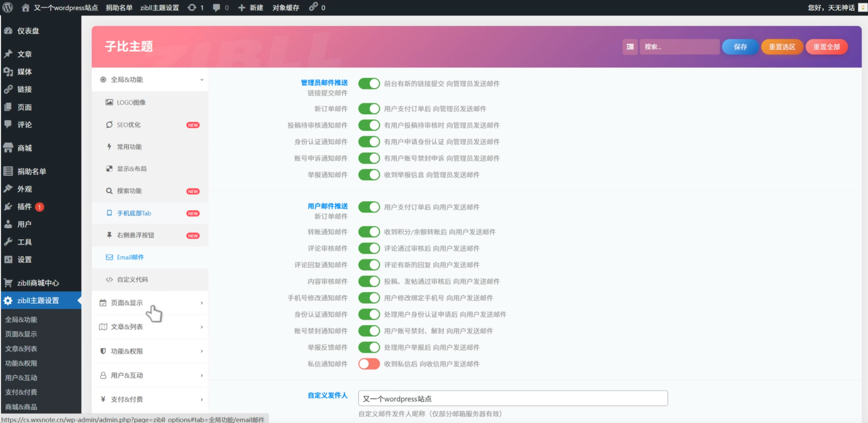The height and width of the screenshot is (423, 868).
Task: Collapse the 全局&功能 section
Action: 150,79
